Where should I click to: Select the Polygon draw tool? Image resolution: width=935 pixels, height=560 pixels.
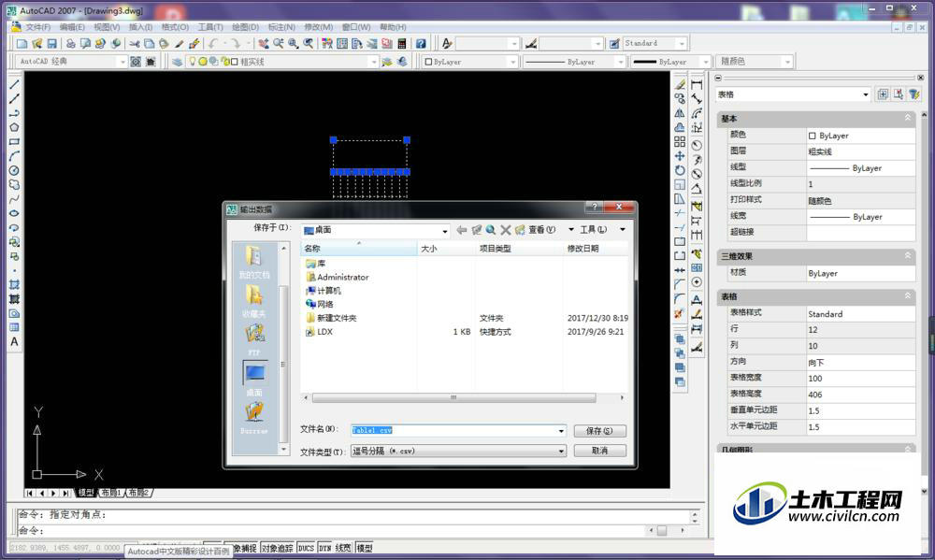(14, 127)
